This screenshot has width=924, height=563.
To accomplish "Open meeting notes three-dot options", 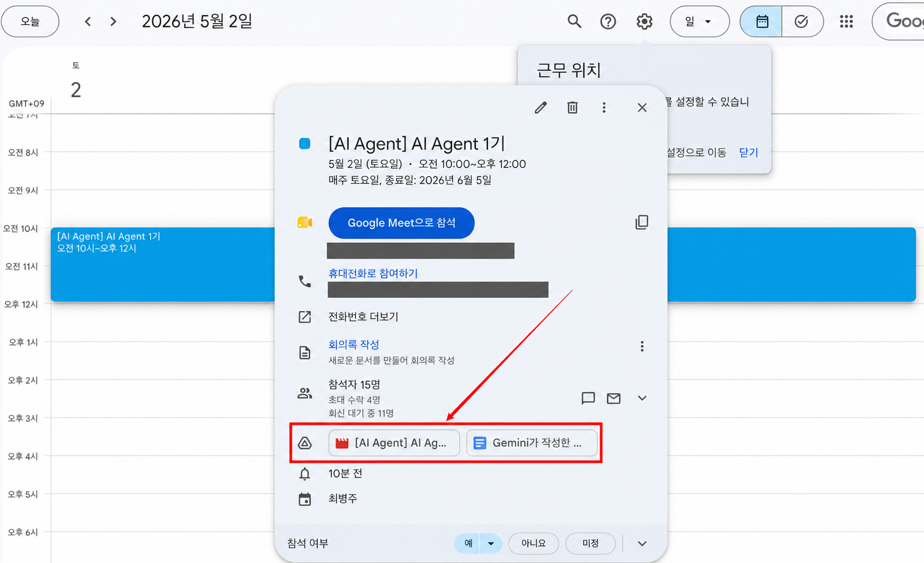I will tap(642, 346).
